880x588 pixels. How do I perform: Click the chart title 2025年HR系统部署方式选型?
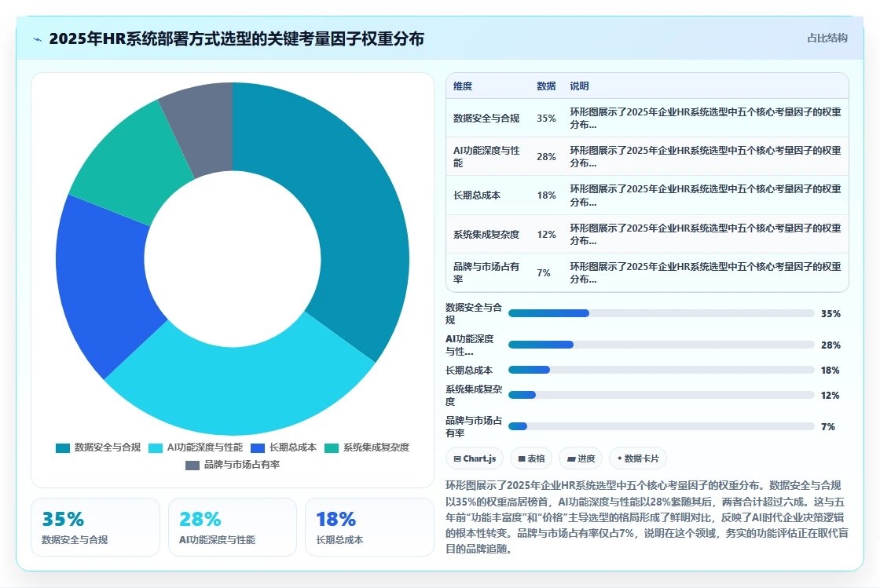click(236, 38)
